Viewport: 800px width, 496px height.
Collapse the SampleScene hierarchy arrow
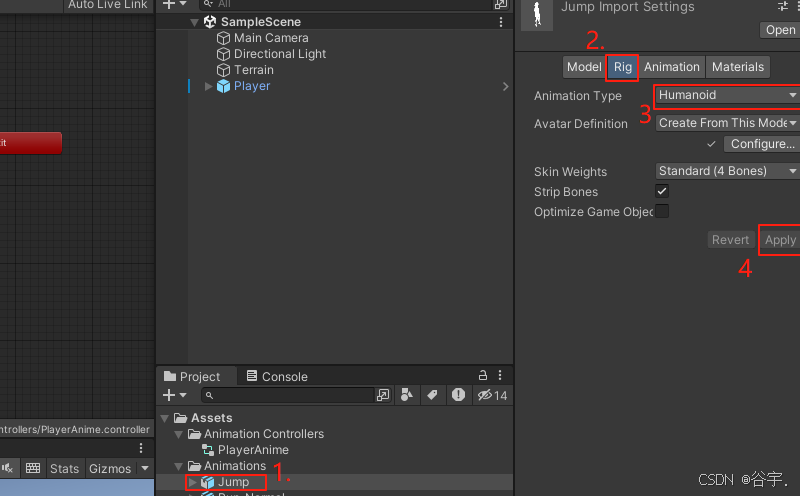[x=194, y=22]
